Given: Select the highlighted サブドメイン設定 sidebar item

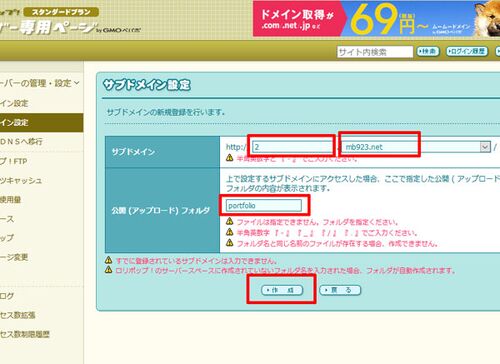Looking at the screenshot, I should [41, 122].
